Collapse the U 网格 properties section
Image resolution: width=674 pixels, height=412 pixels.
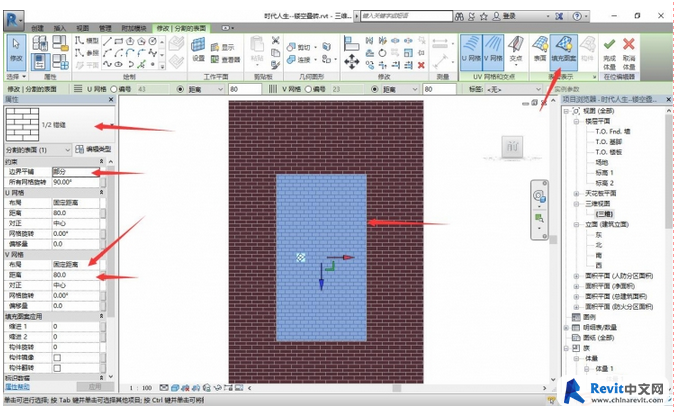[x=101, y=192]
